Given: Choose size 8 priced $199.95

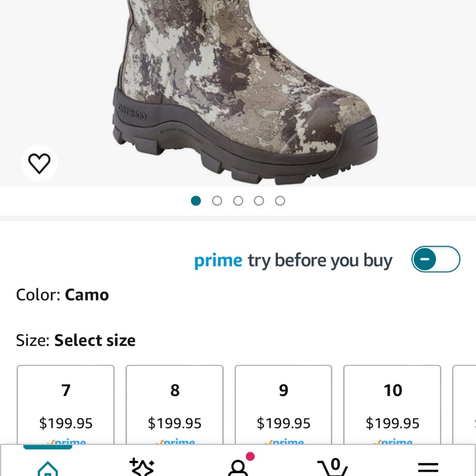Looking at the screenshot, I should [174, 405].
